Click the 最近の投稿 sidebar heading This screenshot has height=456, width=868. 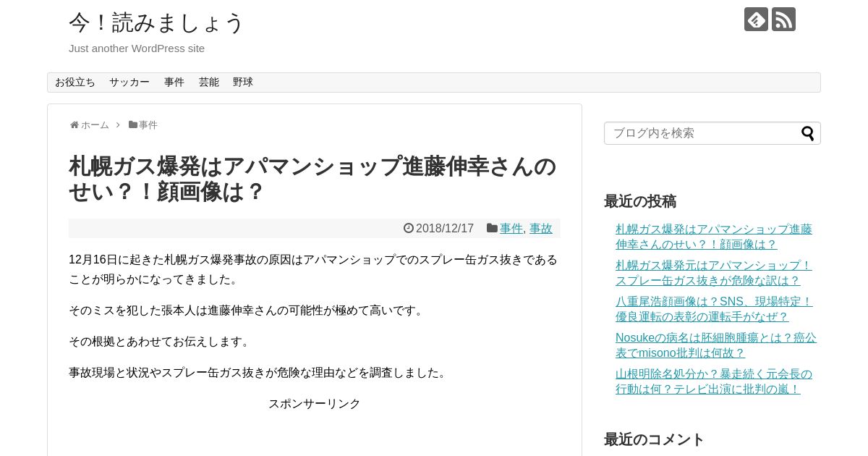pyautogui.click(x=640, y=201)
